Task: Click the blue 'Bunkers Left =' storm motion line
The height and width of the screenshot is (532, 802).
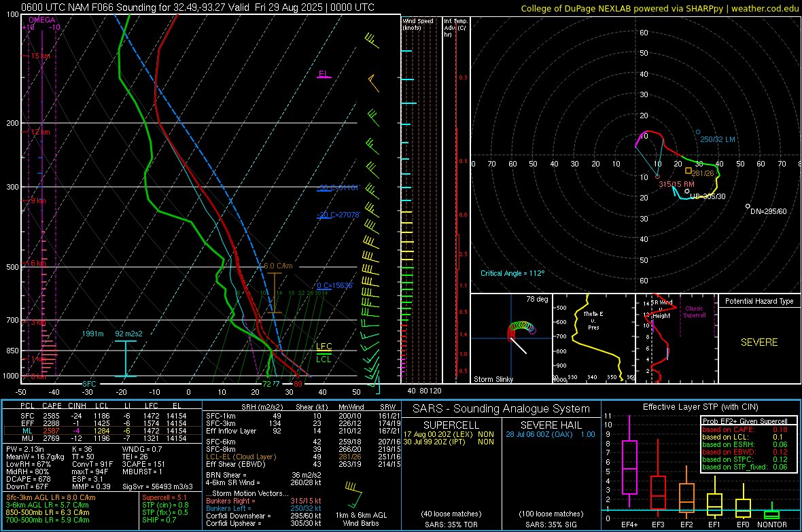Action: click(264, 508)
